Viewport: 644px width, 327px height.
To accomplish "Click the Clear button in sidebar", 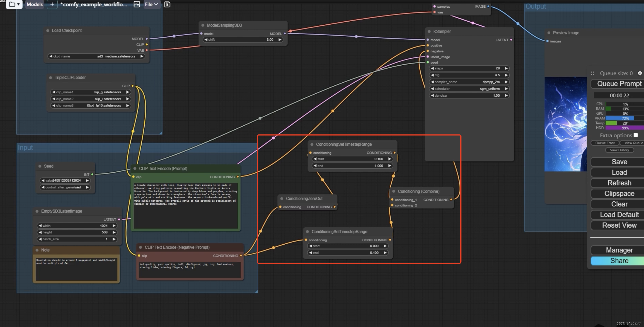I will tap(619, 204).
